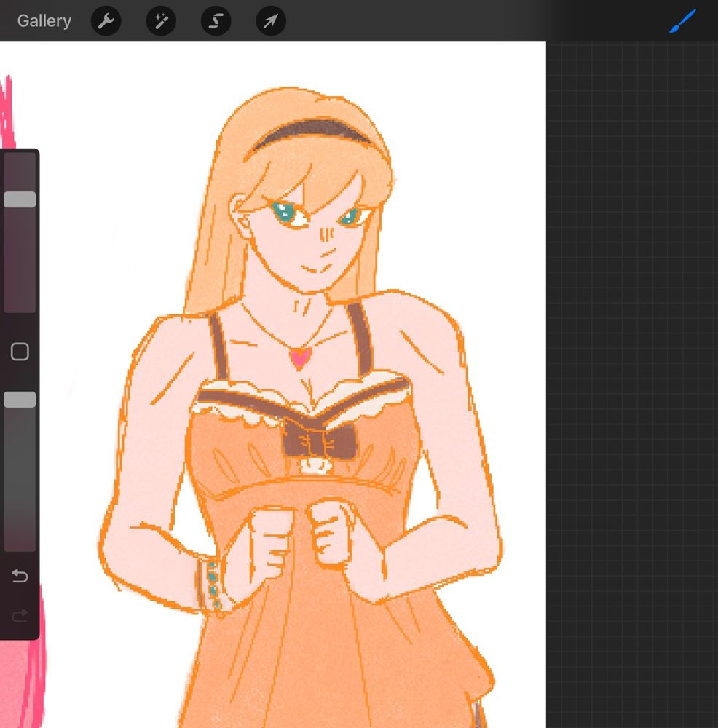Click the brush opacity slider handle
This screenshot has height=728, width=718.
tap(20, 400)
